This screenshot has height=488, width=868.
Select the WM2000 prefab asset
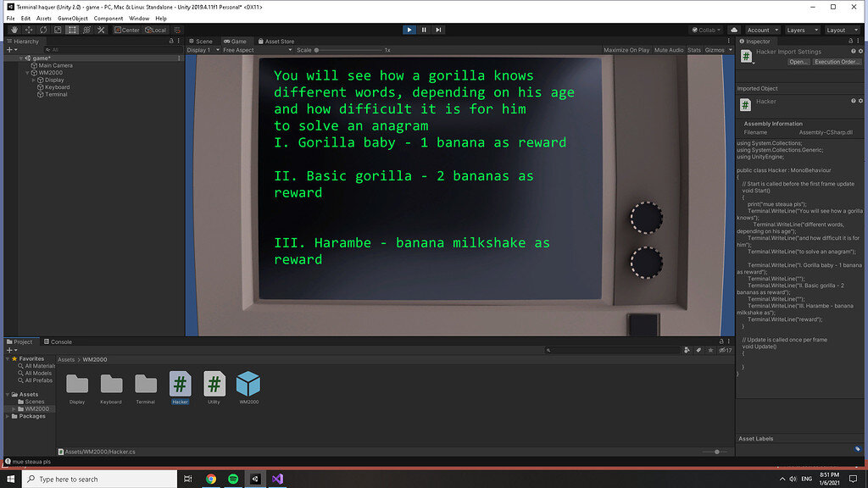click(248, 387)
